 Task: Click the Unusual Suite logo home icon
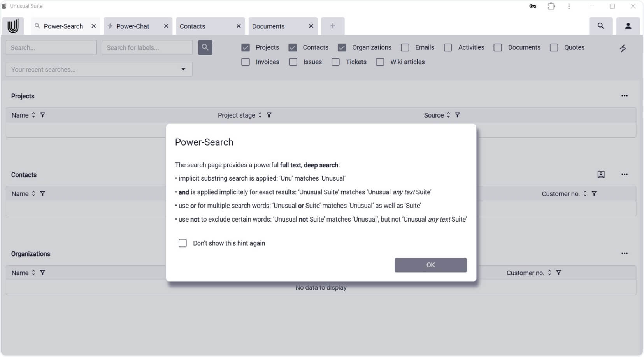13,26
